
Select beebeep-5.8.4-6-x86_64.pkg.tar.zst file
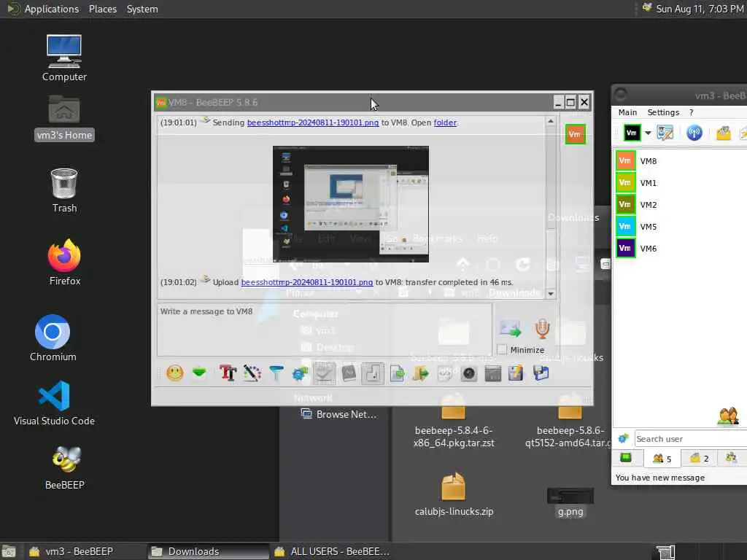(x=454, y=421)
